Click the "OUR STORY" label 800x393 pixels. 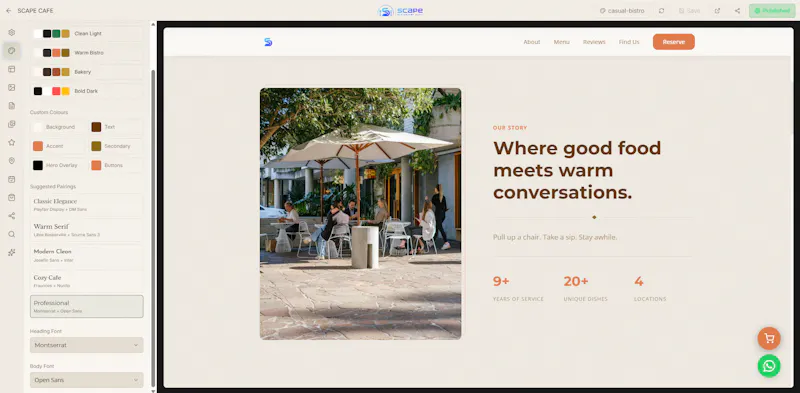(510, 128)
